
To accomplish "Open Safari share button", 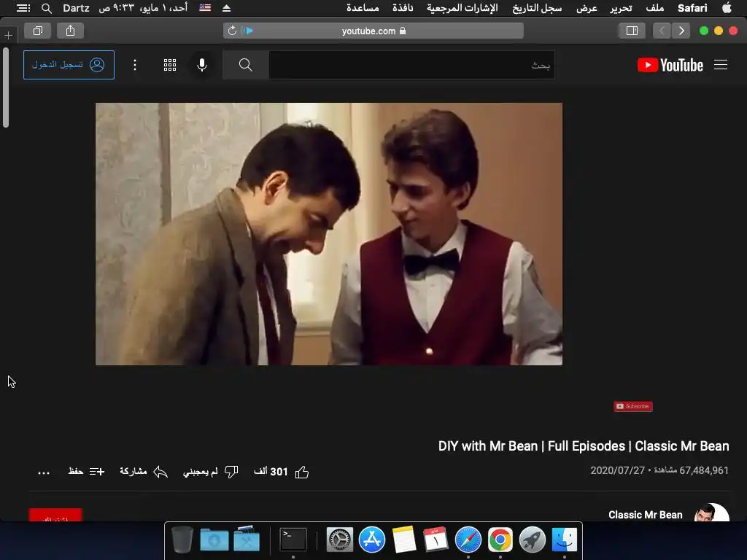I will click(71, 31).
